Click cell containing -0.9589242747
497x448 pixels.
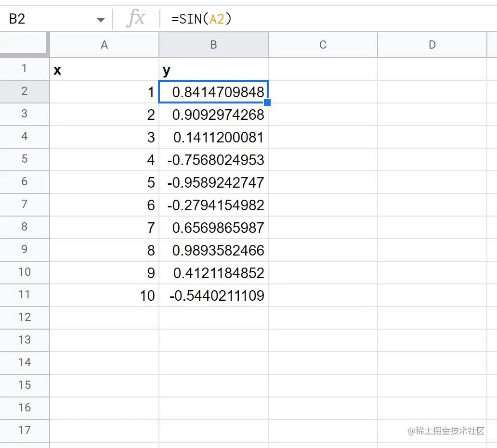pos(214,182)
